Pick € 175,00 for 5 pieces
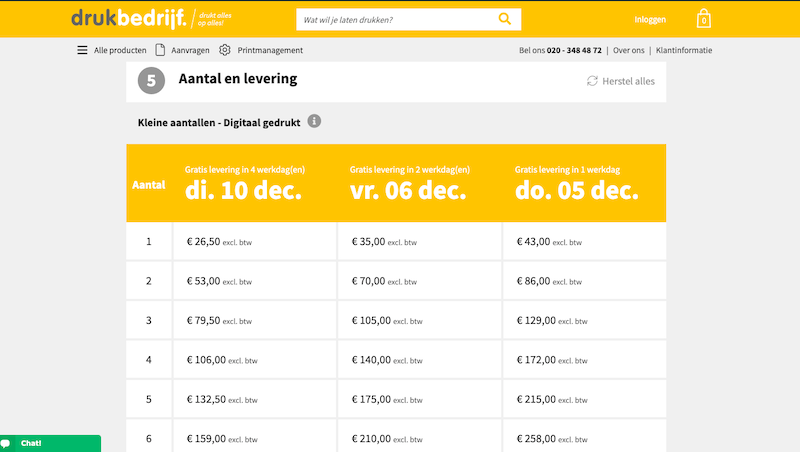Screen dimensions: 800x452 pyautogui.click(x=420, y=399)
